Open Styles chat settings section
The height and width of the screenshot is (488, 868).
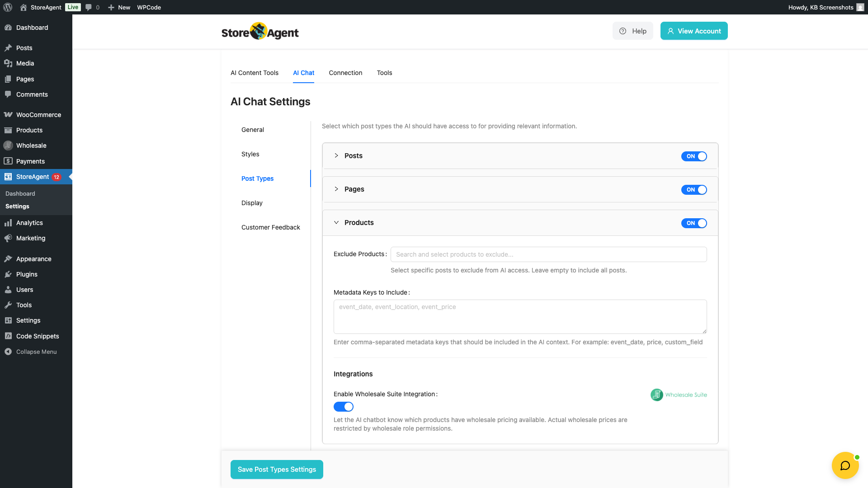pos(250,154)
